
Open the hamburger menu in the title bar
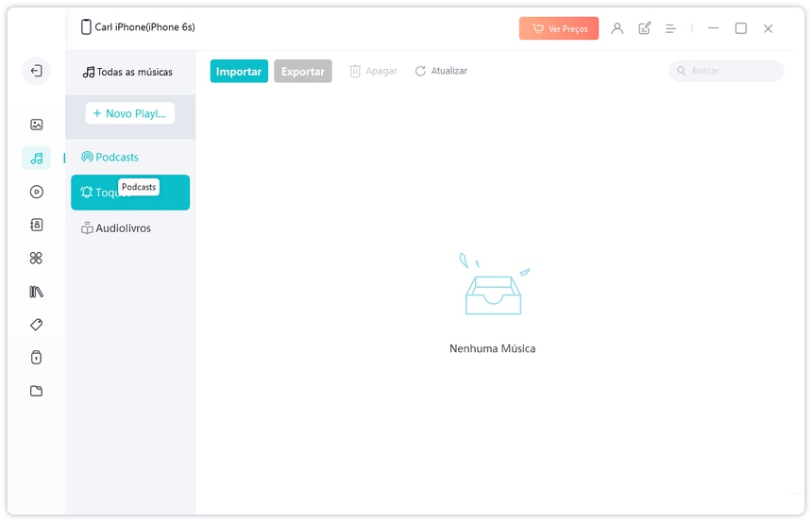coord(670,28)
